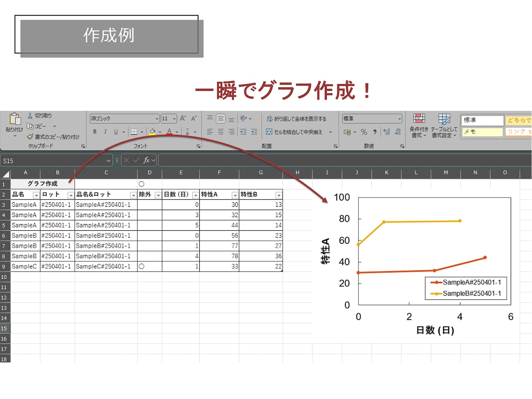Click the text orientation icon
The height and width of the screenshot is (399, 532).
tap(244, 118)
